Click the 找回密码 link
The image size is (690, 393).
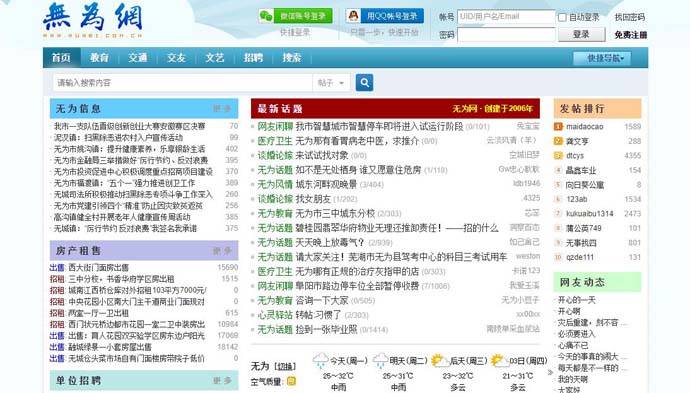click(x=630, y=17)
